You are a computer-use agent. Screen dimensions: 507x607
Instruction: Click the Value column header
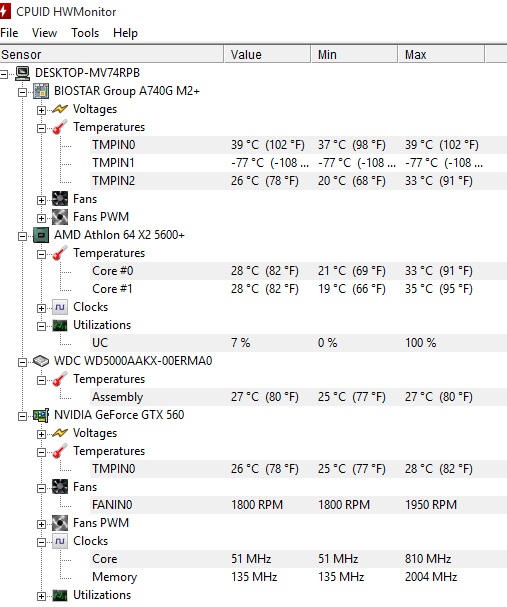[x=267, y=55]
